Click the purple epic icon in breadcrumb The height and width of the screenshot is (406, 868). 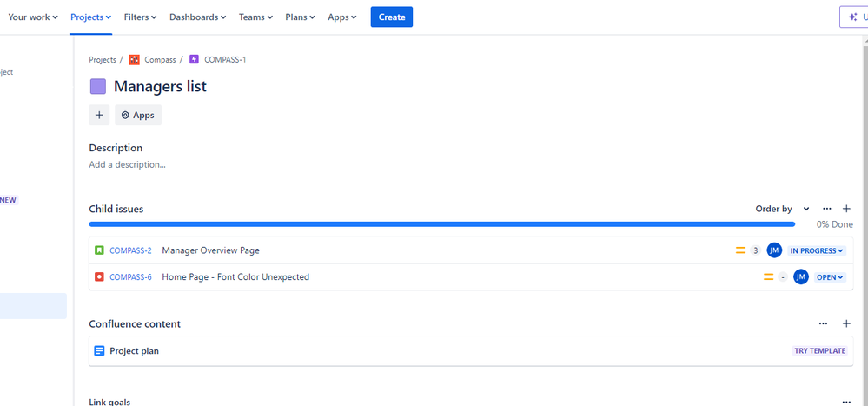194,59
